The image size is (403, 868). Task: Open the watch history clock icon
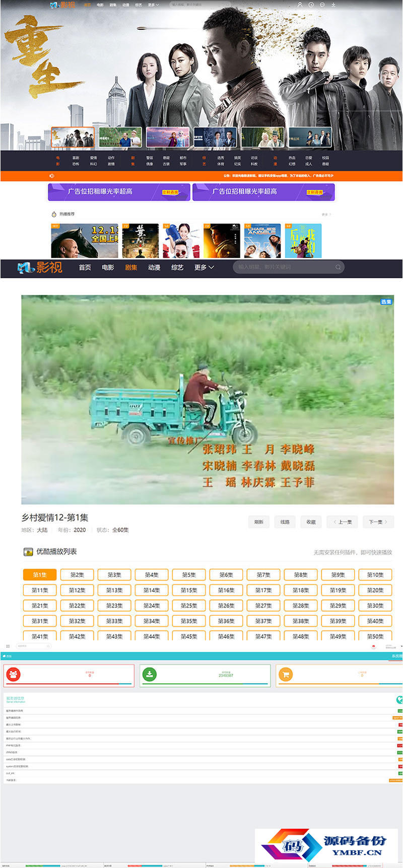(x=311, y=5)
